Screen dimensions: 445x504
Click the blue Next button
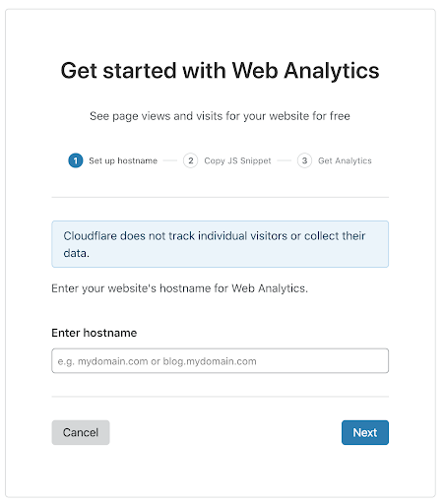365,432
